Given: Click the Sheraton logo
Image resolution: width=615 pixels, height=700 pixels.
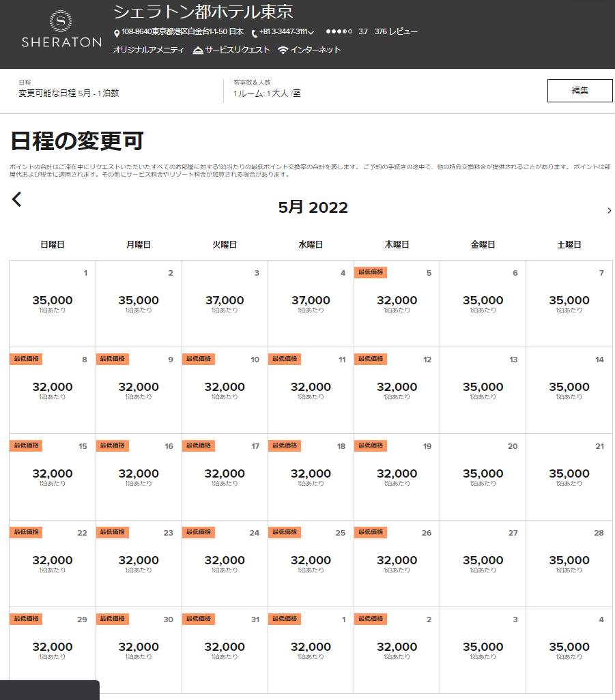Looking at the screenshot, I should (x=61, y=29).
